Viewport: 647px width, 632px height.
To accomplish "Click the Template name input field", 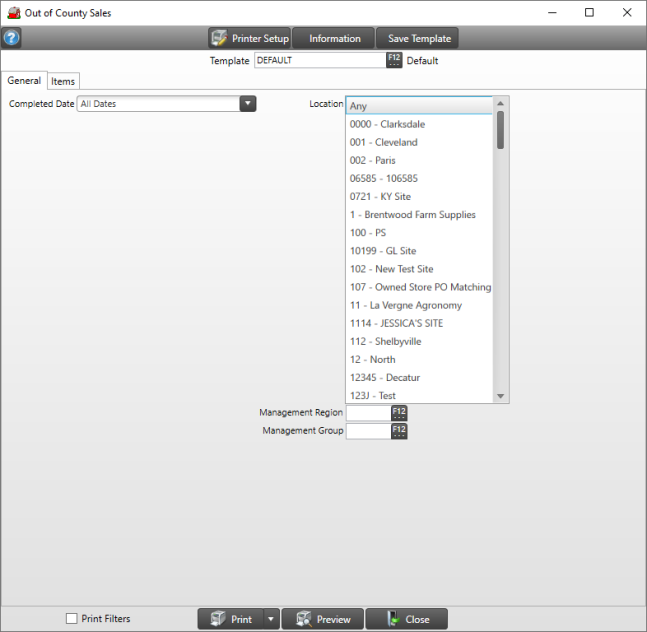I will pos(320,60).
